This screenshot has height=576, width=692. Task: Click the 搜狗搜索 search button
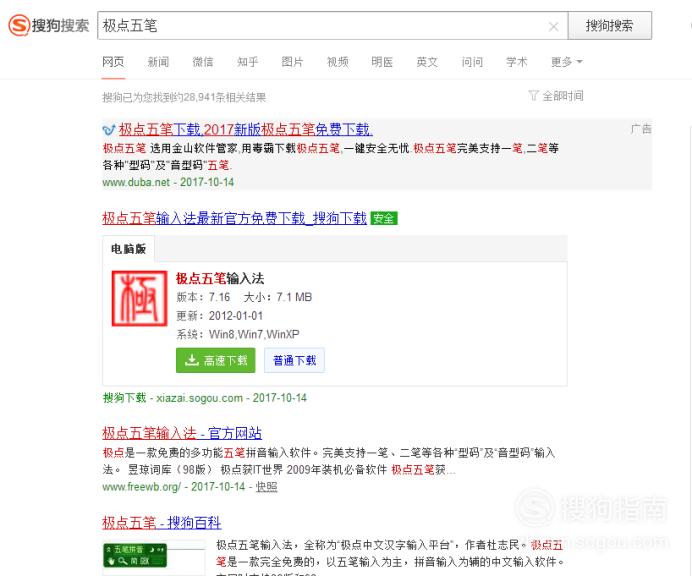(609, 26)
